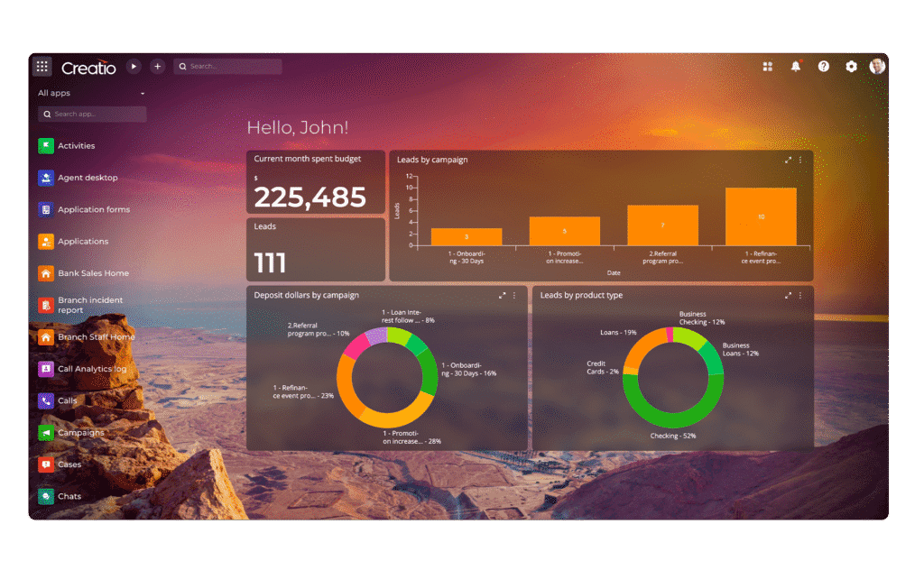
Task: Open the help question mark icon
Action: click(823, 67)
